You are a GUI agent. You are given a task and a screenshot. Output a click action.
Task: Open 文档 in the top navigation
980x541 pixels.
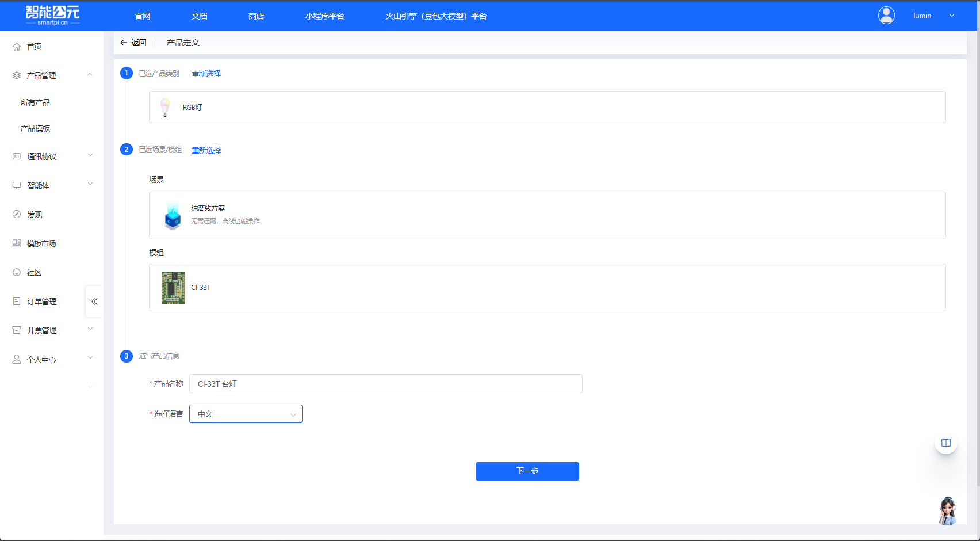[200, 16]
